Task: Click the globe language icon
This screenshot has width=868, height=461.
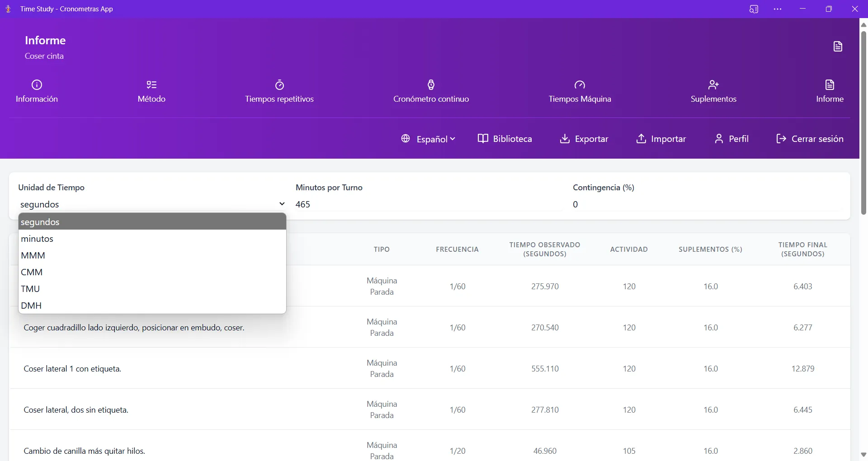Action: click(x=406, y=139)
